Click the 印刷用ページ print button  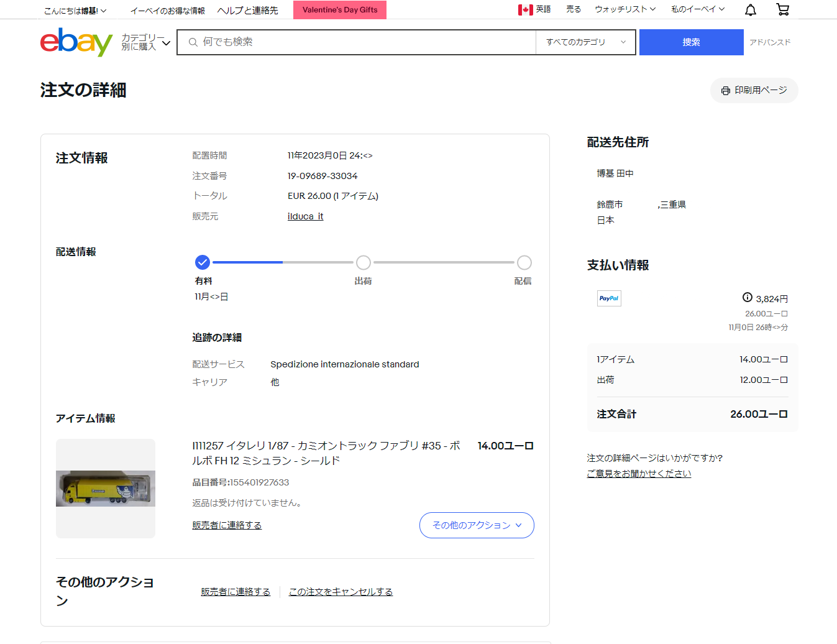(x=754, y=91)
